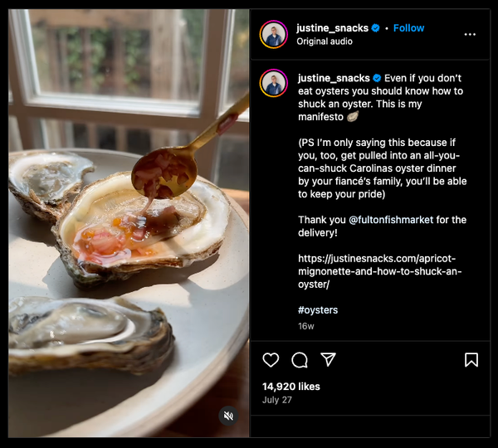The image size is (498, 448).
Task: Like the post with the heart icon
Action: (x=271, y=360)
